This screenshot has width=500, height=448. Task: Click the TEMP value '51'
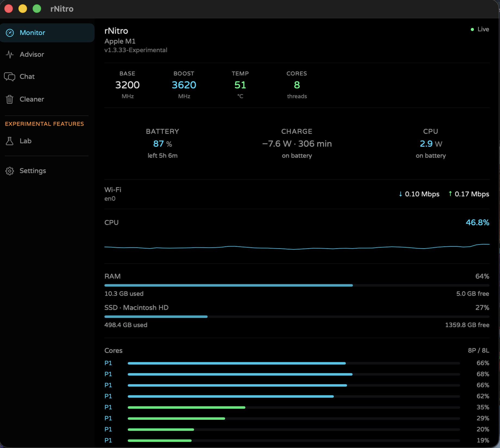(x=240, y=85)
